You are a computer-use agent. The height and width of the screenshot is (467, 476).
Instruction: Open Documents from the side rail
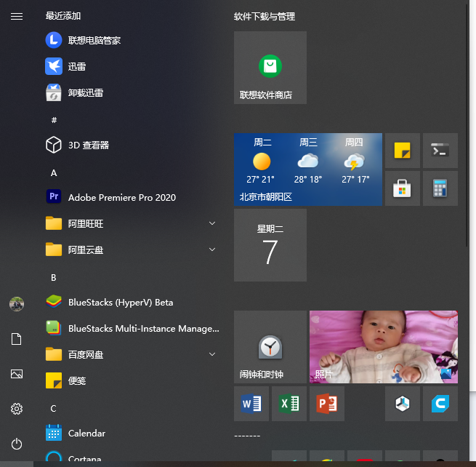17,339
